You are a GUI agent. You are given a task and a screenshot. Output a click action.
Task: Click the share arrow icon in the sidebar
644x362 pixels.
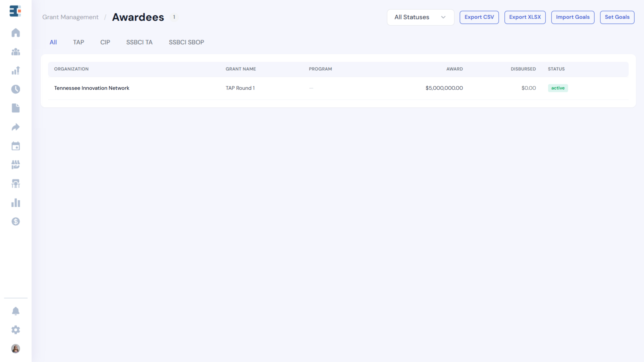[15, 127]
